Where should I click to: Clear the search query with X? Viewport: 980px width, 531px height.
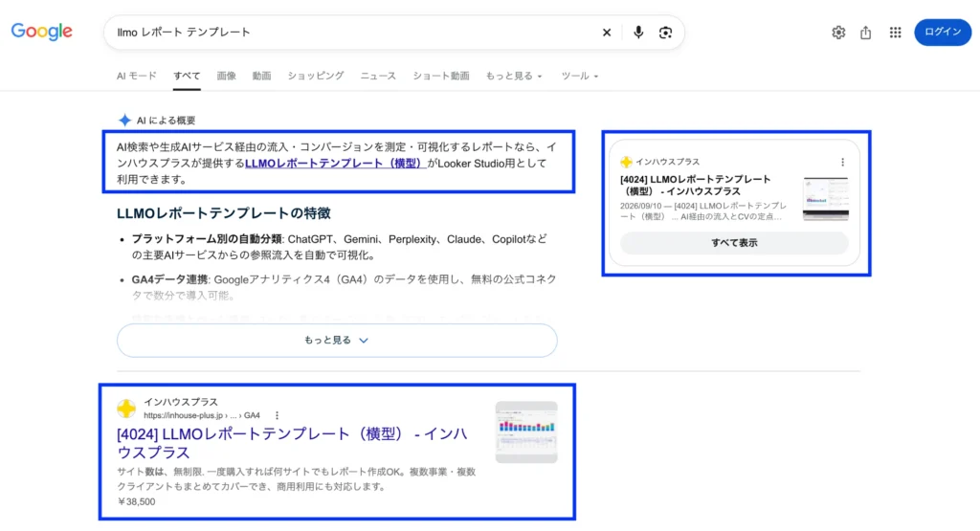tap(606, 33)
